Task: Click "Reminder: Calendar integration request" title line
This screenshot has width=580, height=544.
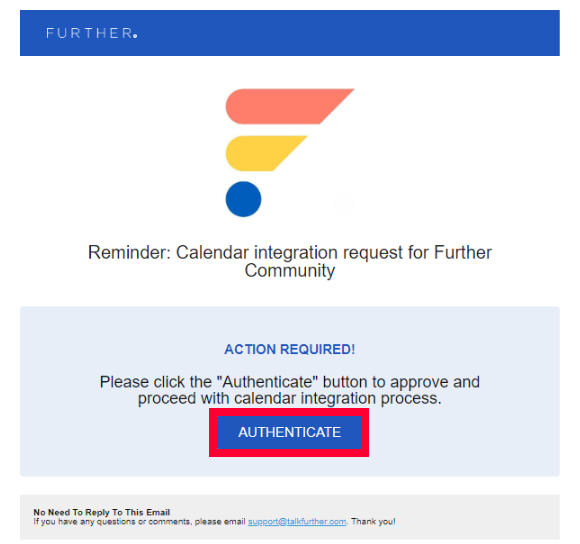Action: click(x=290, y=253)
